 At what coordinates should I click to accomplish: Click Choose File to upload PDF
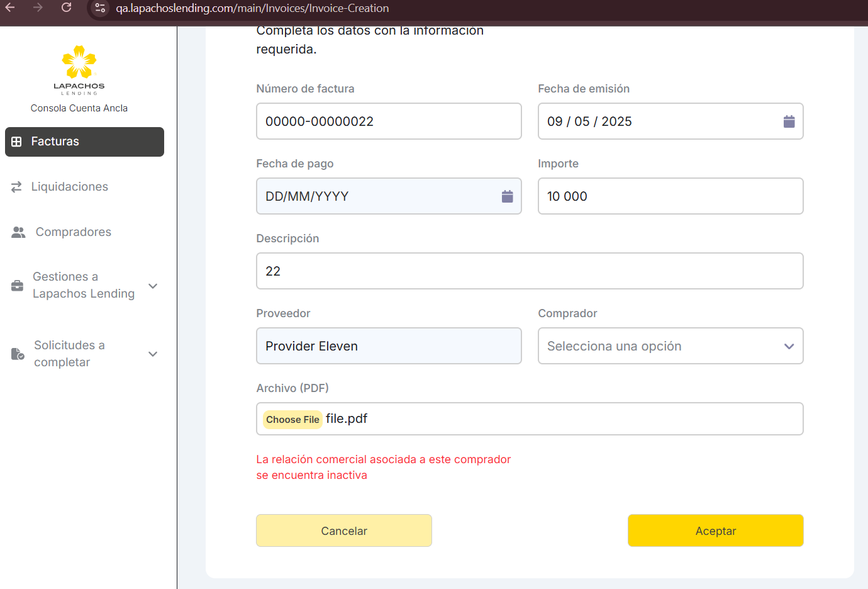(292, 420)
